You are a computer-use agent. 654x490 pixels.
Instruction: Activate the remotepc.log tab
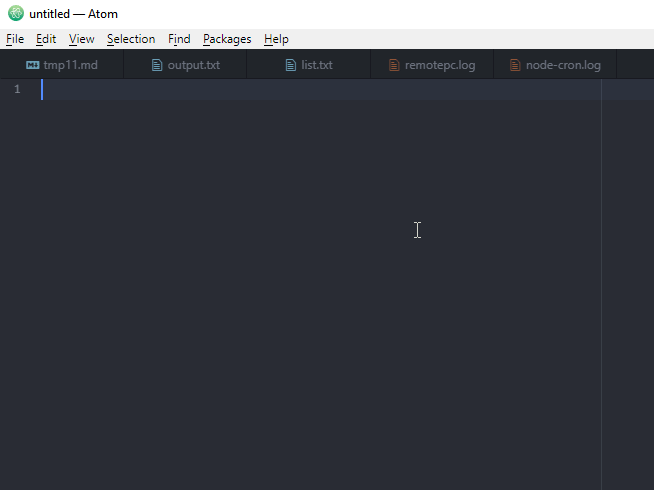click(440, 66)
